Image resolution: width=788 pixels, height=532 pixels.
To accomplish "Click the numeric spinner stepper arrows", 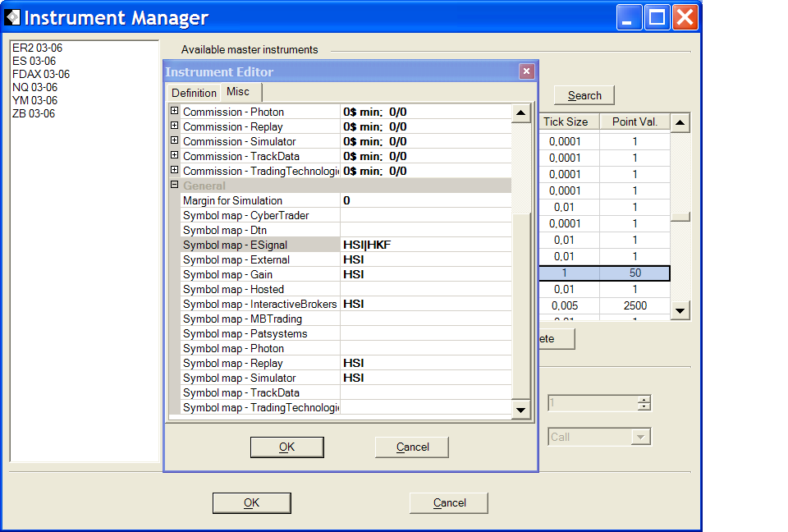I will 644,403.
